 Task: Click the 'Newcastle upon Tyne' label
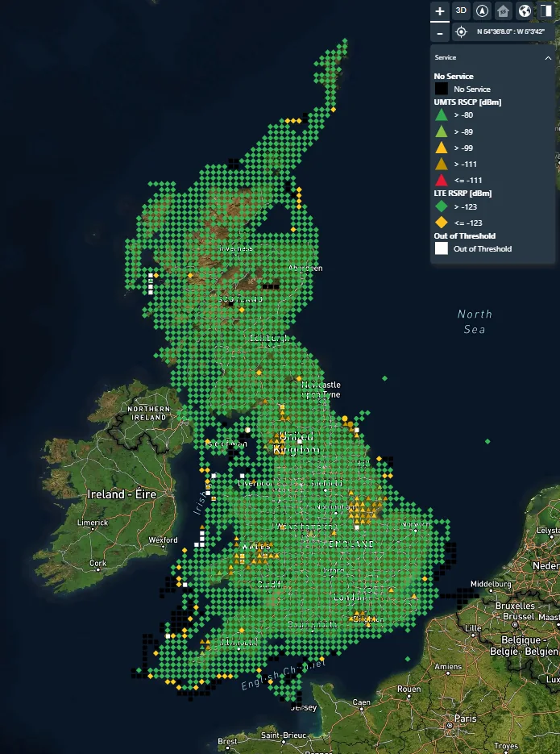tap(321, 389)
